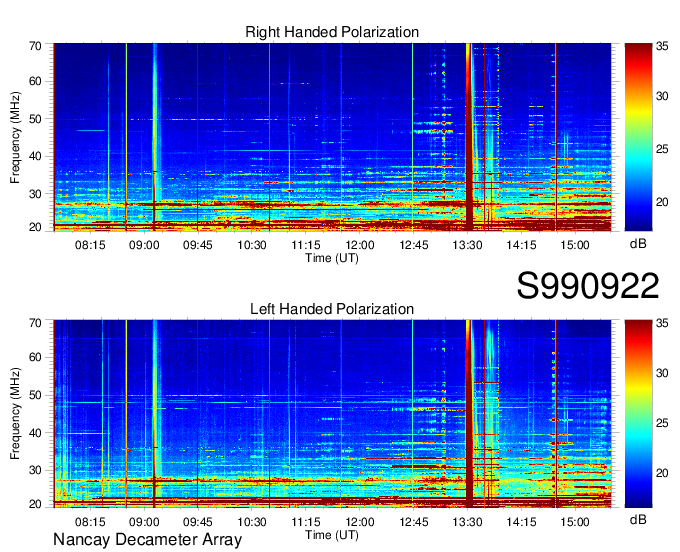Choose 70 MHz tick on left-handed frequency axis
The width and height of the screenshot is (680, 552).
[35, 323]
